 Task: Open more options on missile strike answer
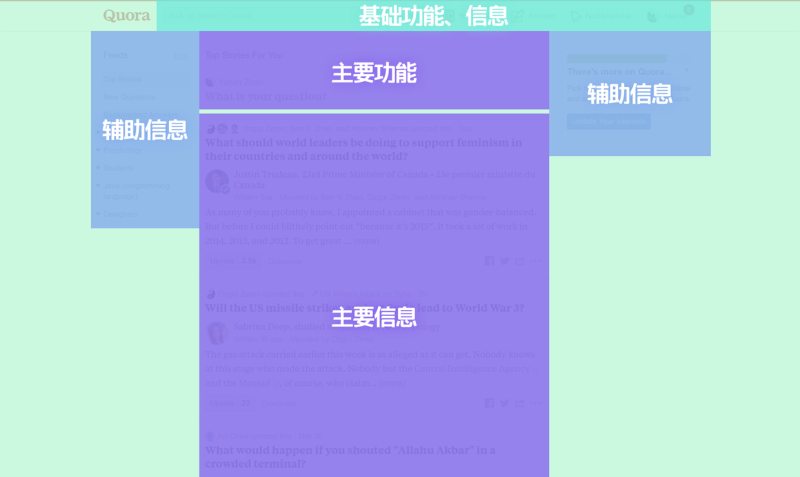(x=536, y=403)
